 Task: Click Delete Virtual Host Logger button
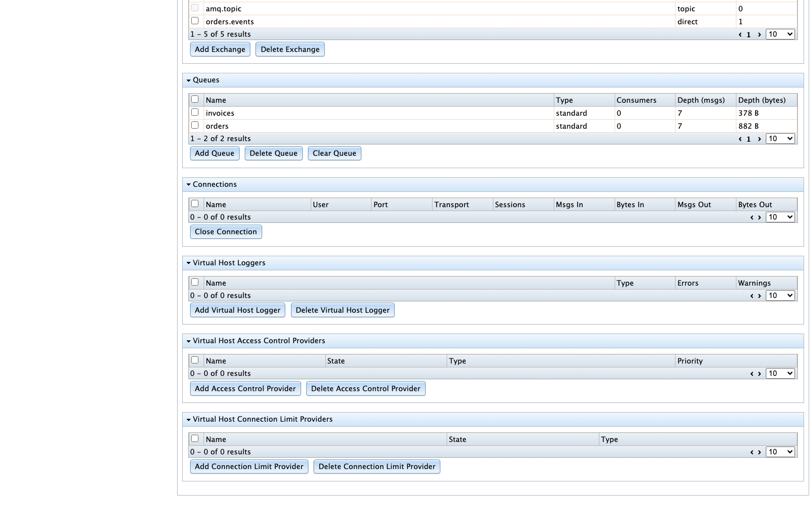[x=343, y=310]
